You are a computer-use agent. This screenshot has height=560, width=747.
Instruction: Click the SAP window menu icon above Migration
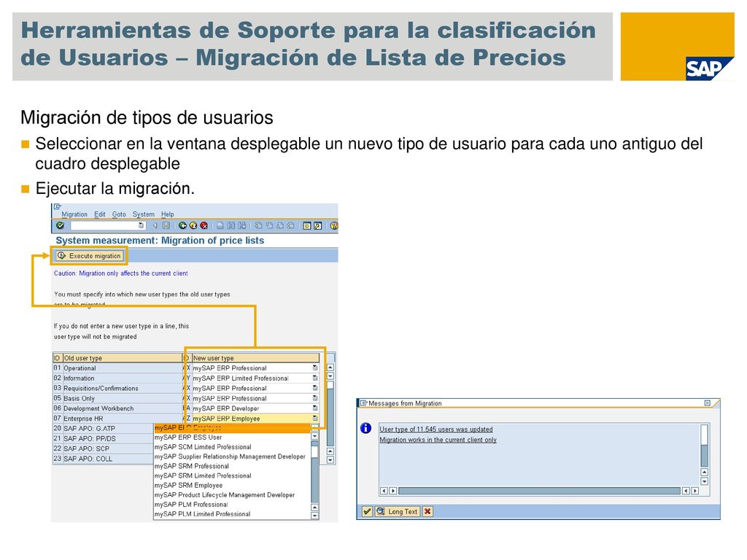tap(57, 206)
